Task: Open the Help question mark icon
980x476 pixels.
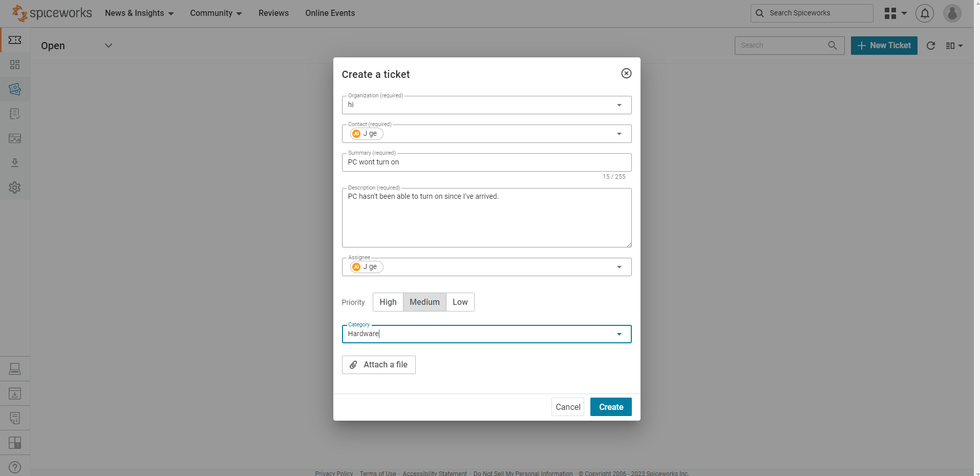Action: (x=14, y=467)
